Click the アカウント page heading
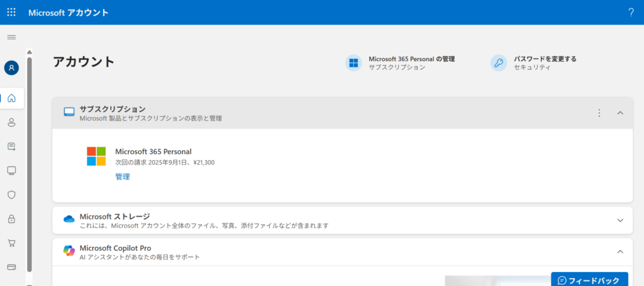Screen dimensions: 644x286 (x=84, y=62)
